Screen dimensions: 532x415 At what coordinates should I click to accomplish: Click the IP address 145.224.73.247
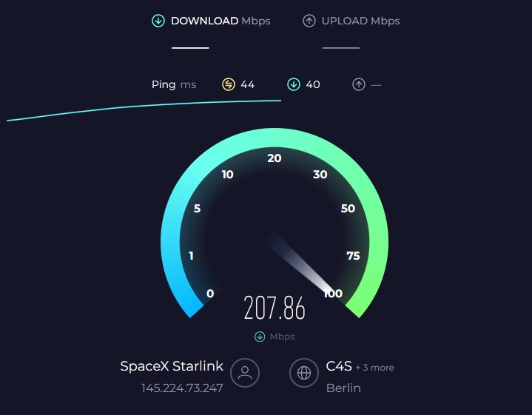(x=182, y=388)
